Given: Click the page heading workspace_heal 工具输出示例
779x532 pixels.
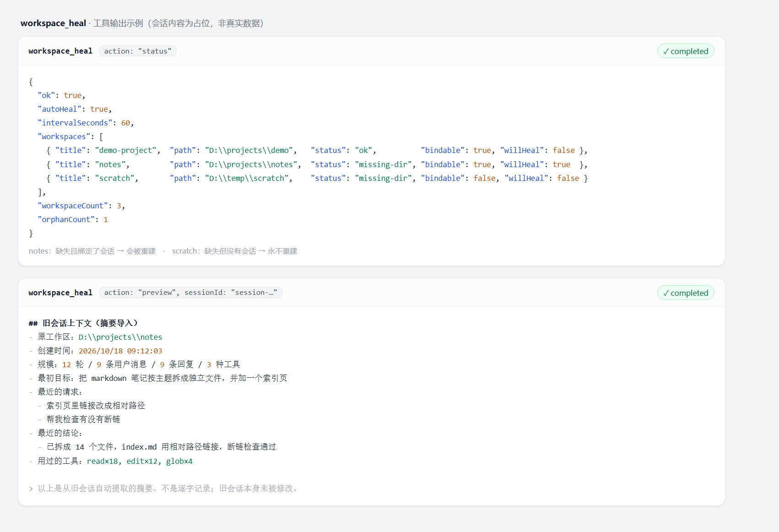Looking at the screenshot, I should coord(142,23).
